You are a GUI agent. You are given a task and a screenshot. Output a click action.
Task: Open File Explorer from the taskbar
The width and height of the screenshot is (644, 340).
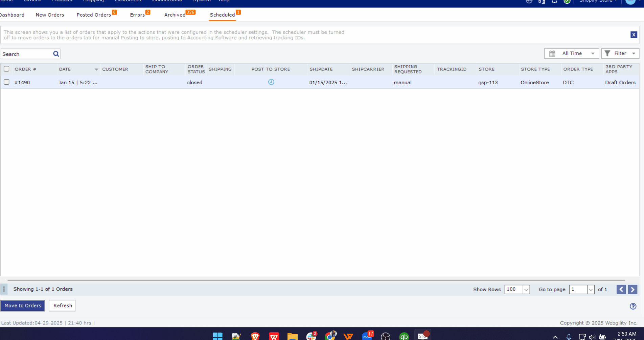pos(292,336)
